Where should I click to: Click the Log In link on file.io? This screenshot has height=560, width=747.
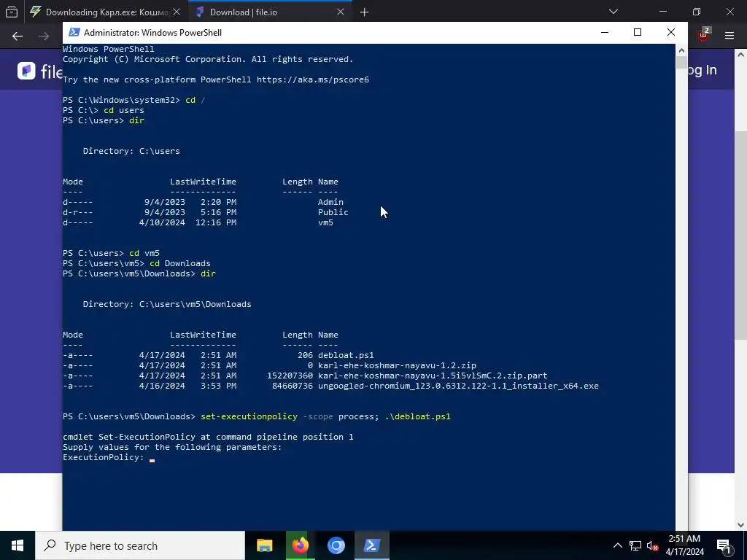tap(703, 70)
